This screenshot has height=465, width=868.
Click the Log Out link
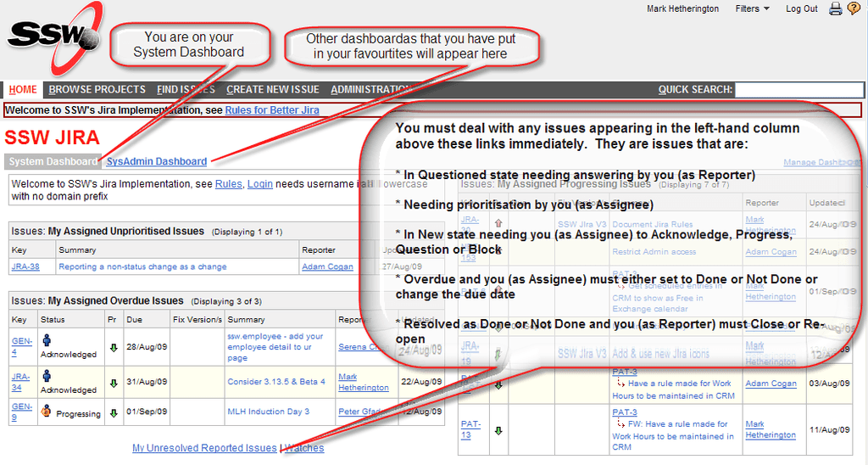(801, 8)
